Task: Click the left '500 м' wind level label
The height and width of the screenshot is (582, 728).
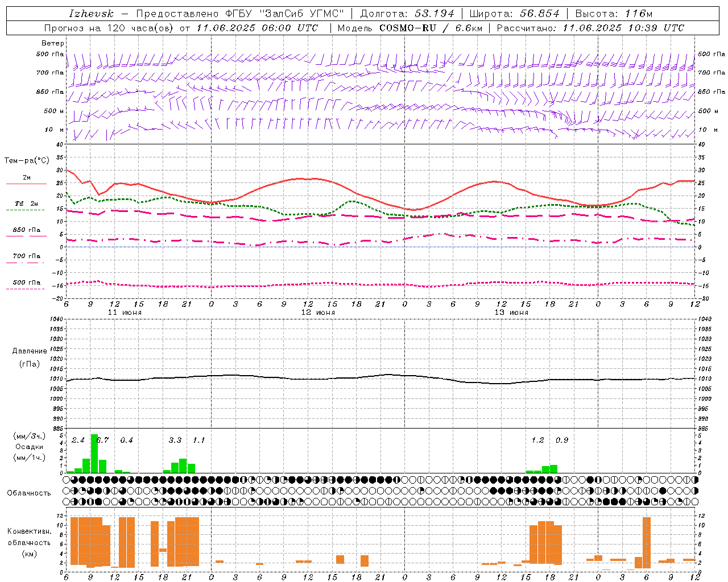Action: pos(54,111)
